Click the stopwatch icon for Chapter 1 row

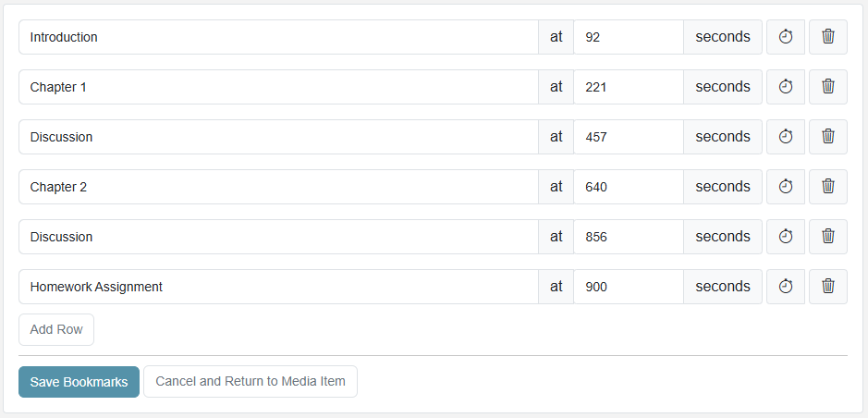click(786, 87)
